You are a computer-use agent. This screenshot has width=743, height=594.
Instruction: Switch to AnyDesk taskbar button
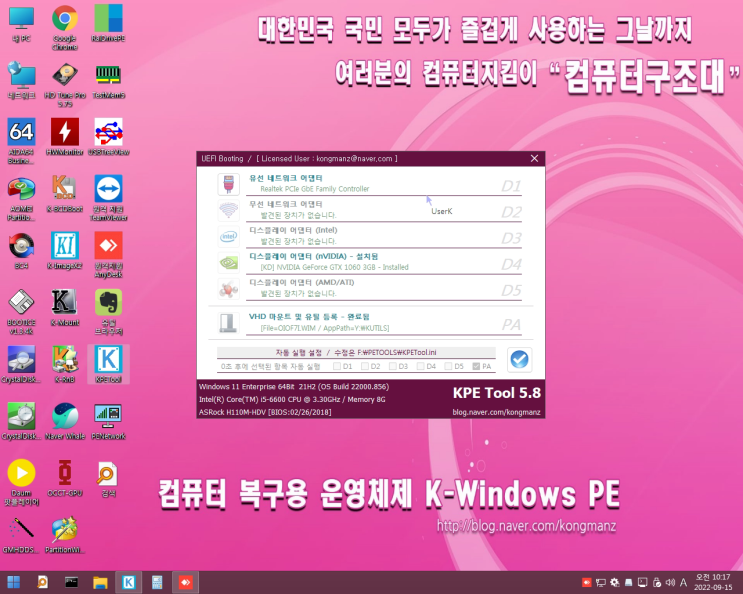185,582
